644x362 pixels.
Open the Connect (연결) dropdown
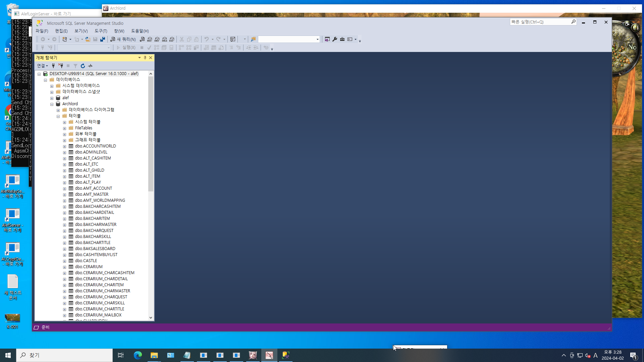pyautogui.click(x=43, y=66)
